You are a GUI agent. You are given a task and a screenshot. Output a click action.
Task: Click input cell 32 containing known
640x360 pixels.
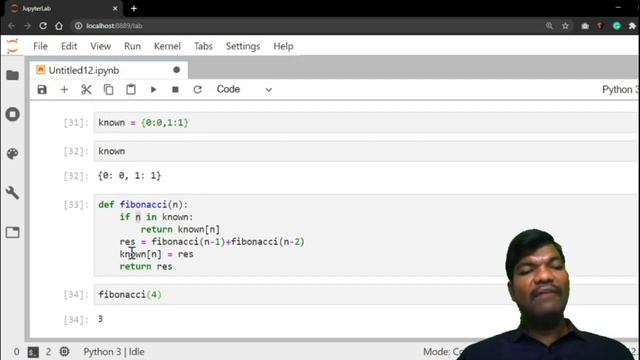[365, 151]
